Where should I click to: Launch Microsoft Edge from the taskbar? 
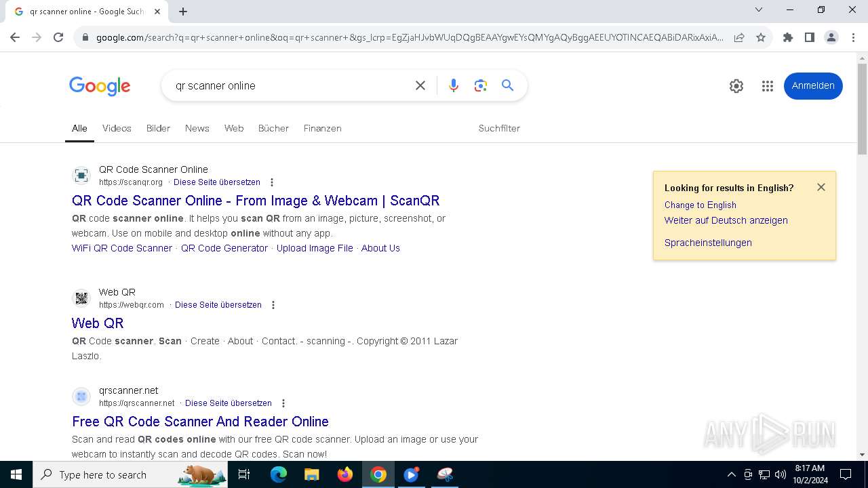click(x=279, y=474)
